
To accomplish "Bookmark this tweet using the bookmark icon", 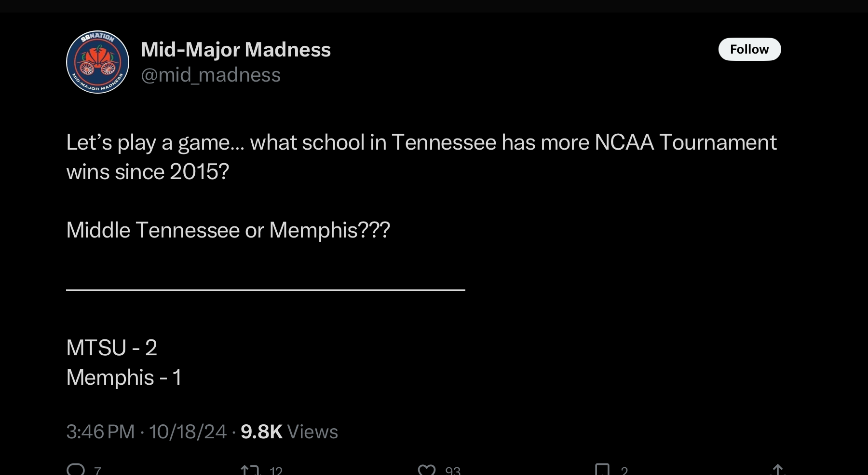I will [x=602, y=470].
